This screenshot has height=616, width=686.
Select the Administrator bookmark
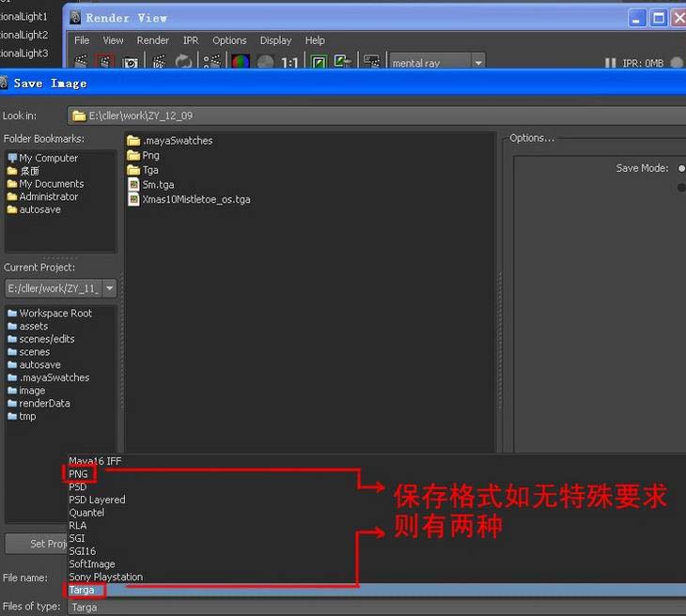click(x=42, y=197)
